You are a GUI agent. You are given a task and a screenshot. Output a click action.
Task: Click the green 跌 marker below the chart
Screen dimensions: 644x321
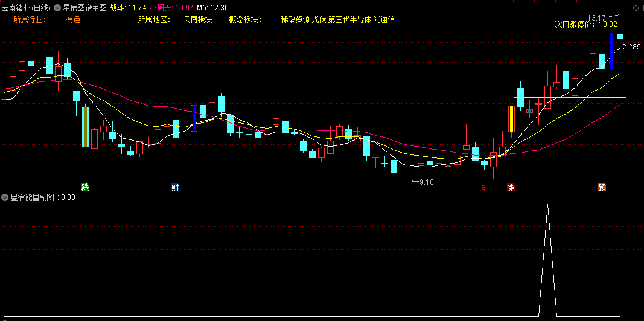click(85, 188)
